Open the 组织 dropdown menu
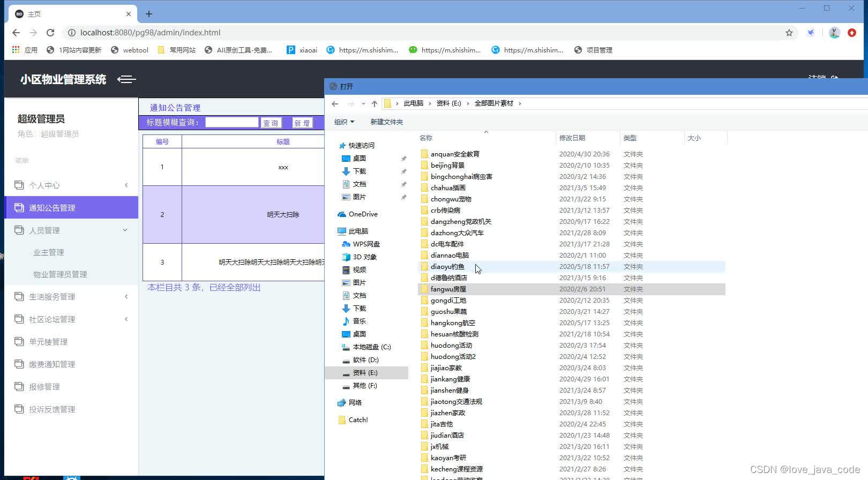 point(344,122)
